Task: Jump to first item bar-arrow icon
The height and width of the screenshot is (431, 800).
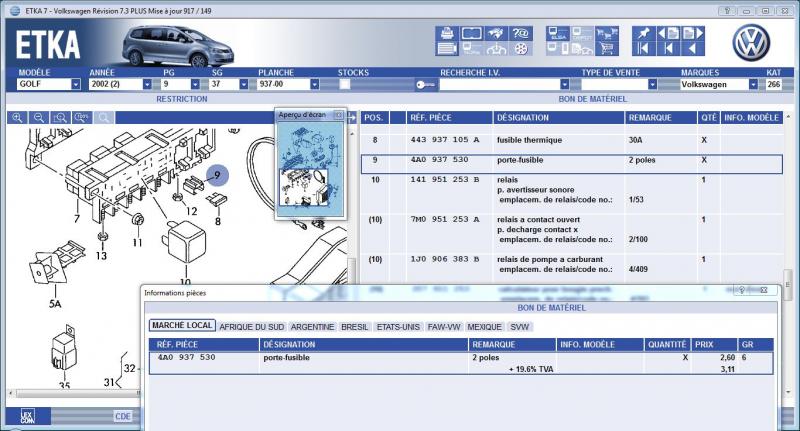Action: click(x=643, y=48)
